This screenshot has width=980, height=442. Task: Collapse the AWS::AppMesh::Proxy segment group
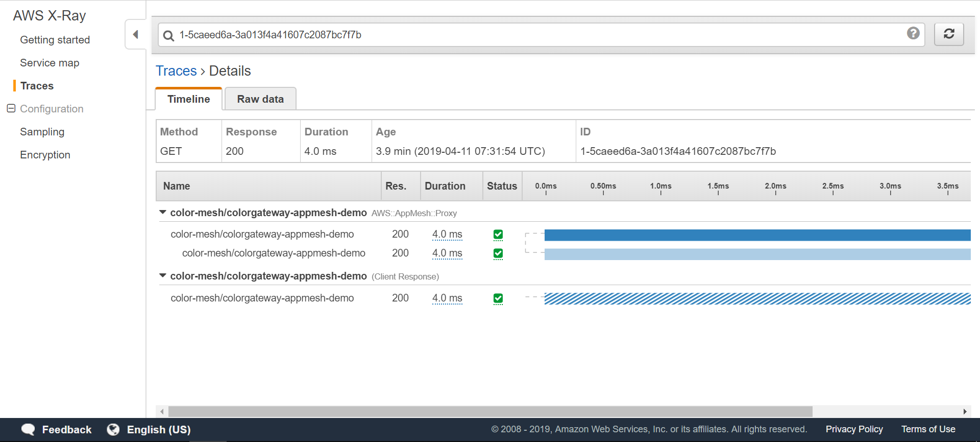pos(163,212)
